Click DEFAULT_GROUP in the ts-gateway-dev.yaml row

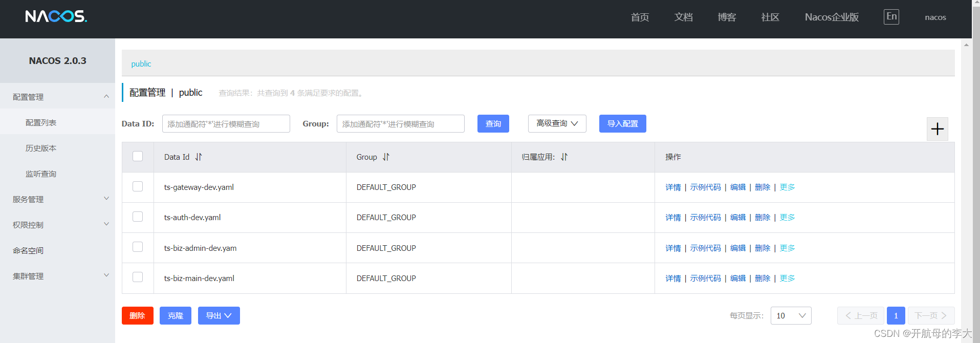click(386, 187)
